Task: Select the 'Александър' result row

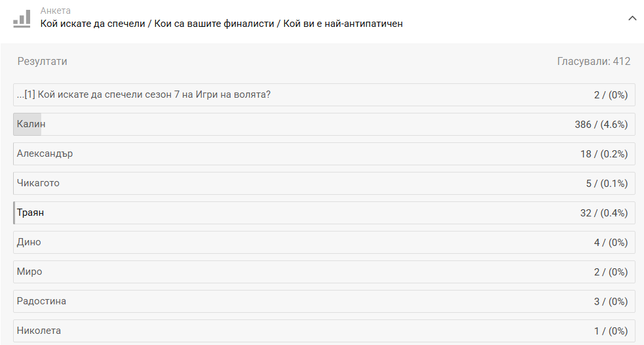Action: [324, 153]
